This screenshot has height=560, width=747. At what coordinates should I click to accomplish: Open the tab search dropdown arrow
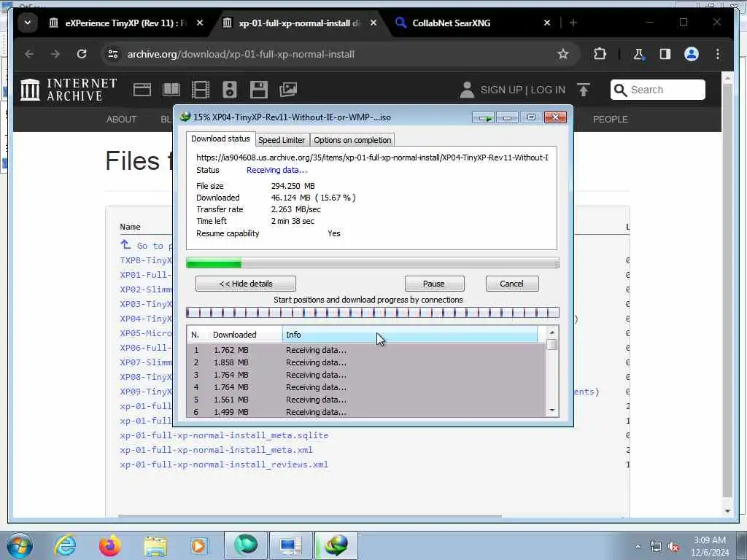[x=28, y=23]
